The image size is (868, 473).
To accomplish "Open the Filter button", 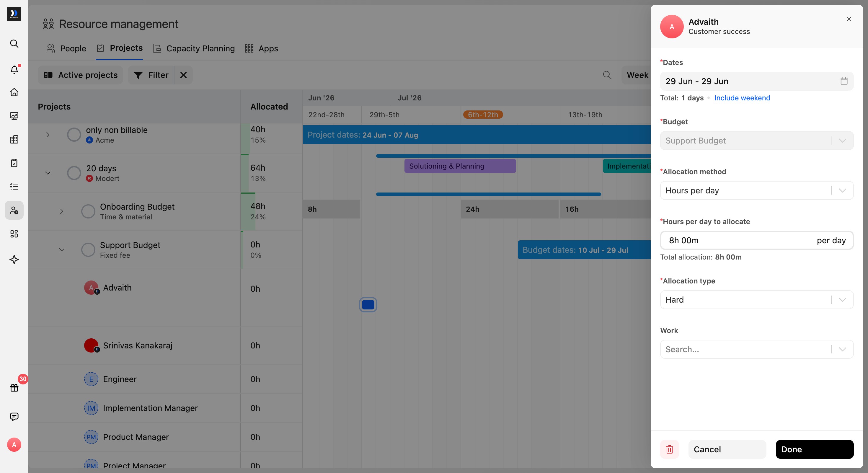I will coord(151,75).
